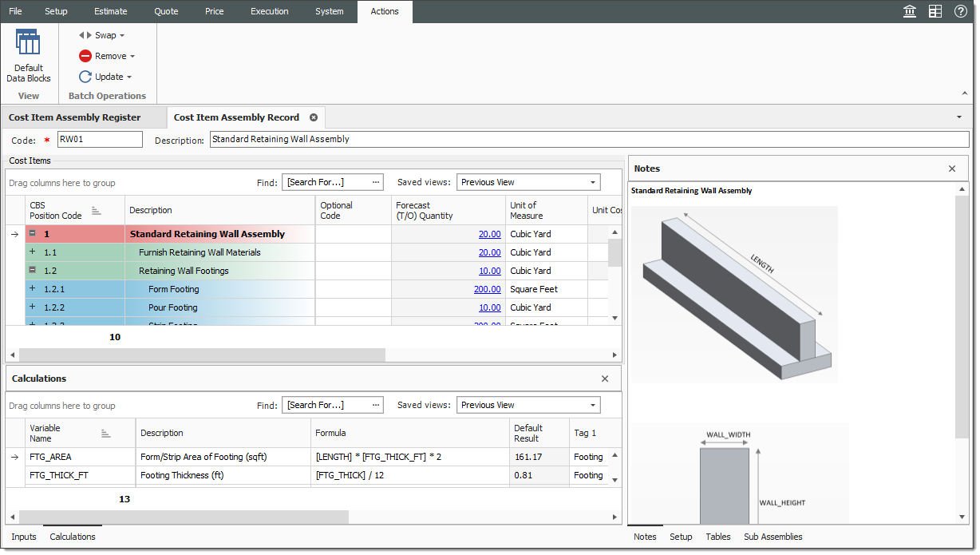This screenshot has height=555, width=980.
Task: Click the Swap batch operation icon
Action: coord(86,35)
